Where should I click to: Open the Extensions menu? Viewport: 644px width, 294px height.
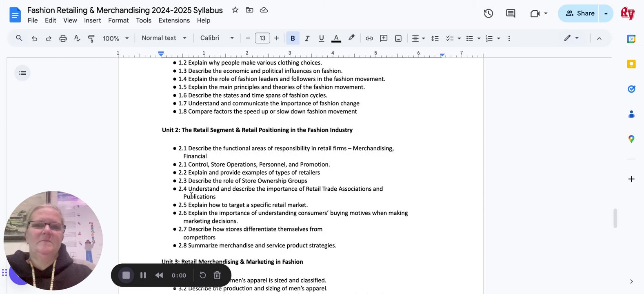tap(174, 20)
